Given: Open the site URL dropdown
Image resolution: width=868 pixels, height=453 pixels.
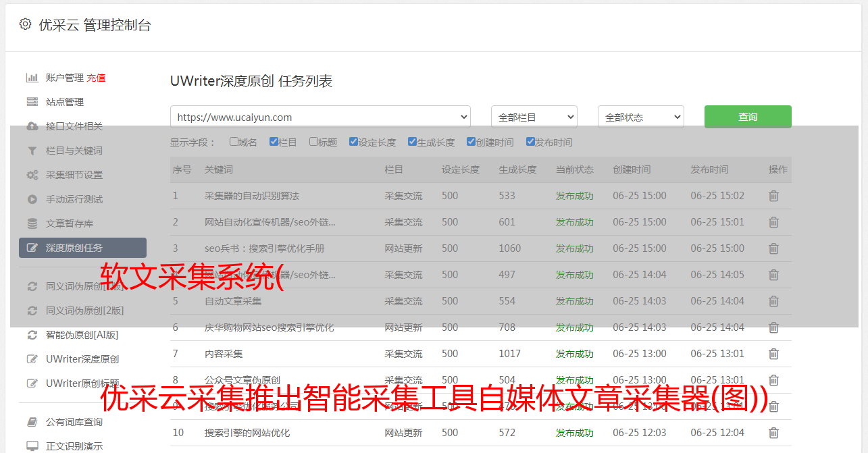Looking at the screenshot, I should pos(320,117).
